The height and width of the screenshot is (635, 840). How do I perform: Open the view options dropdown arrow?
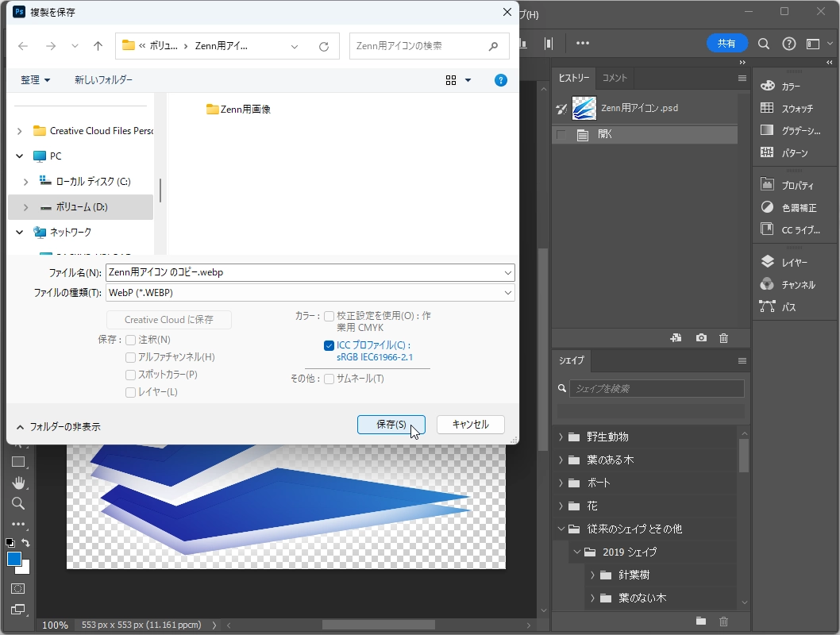coord(468,80)
